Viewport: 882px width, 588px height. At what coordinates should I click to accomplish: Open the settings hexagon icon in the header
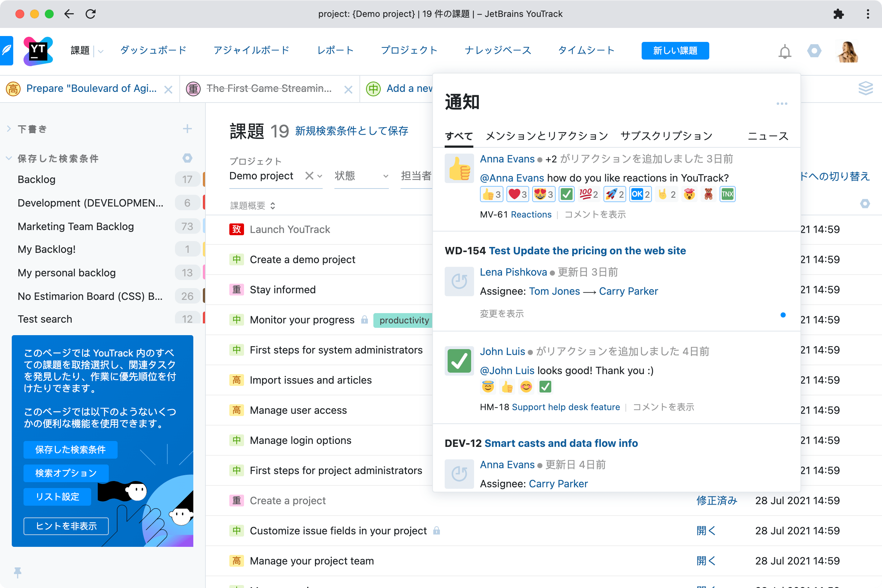814,51
